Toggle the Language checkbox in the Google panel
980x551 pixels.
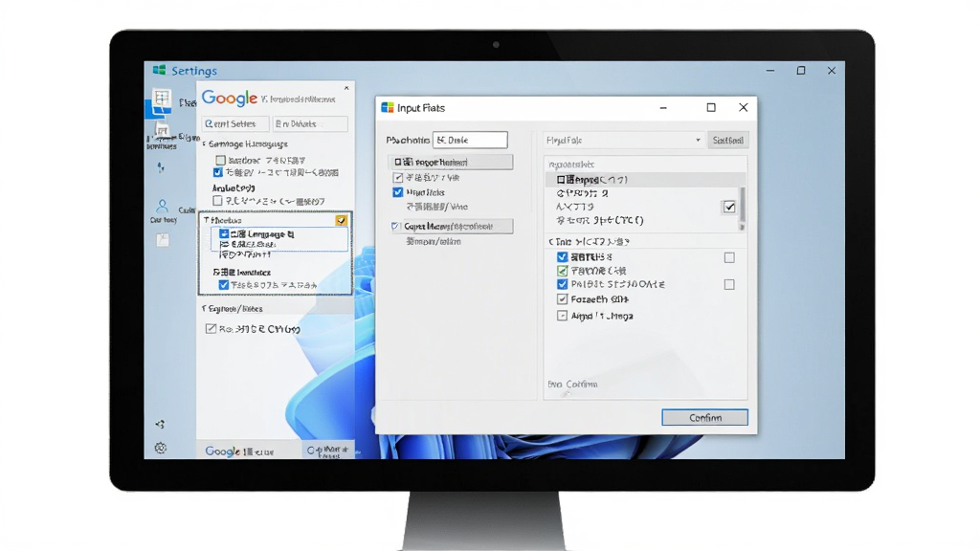tap(224, 233)
